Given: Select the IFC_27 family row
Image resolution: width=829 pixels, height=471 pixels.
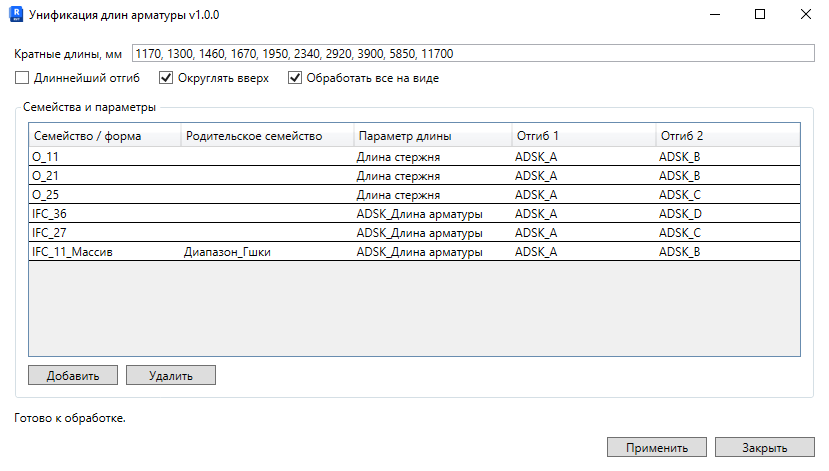Looking at the screenshot, I should 414,233.
